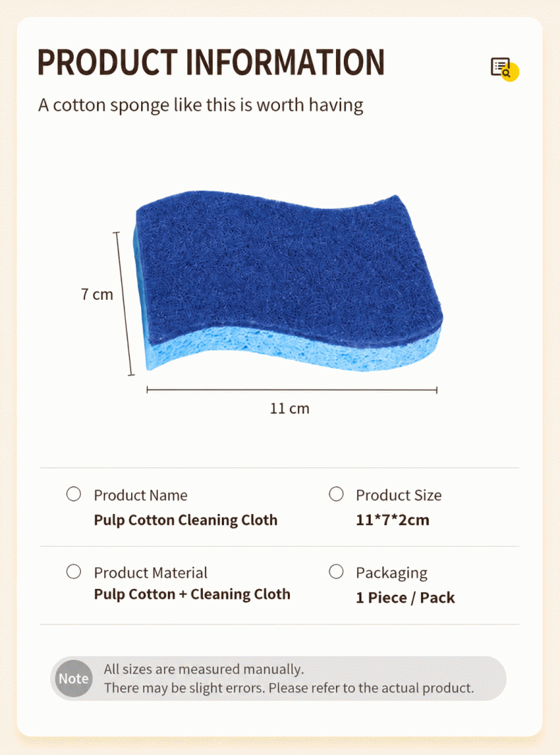The height and width of the screenshot is (755, 560).
Task: Click the Packaging label
Action: pos(391,573)
